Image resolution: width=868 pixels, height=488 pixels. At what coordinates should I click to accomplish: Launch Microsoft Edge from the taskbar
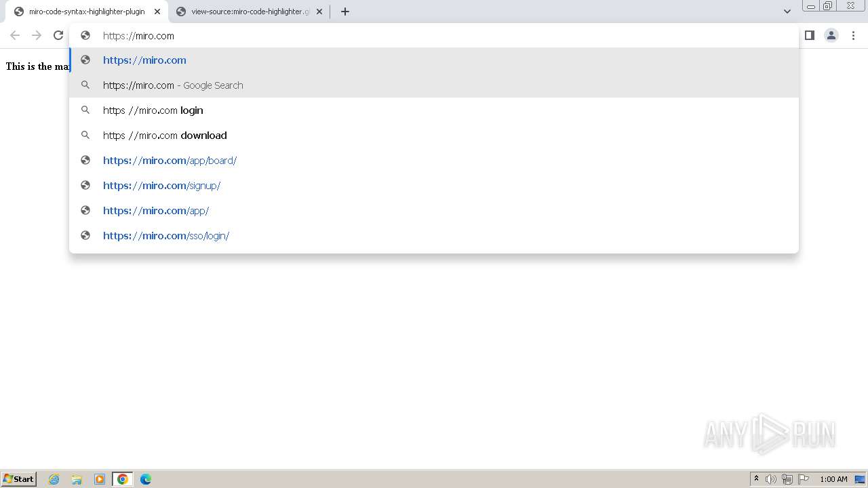tap(146, 479)
